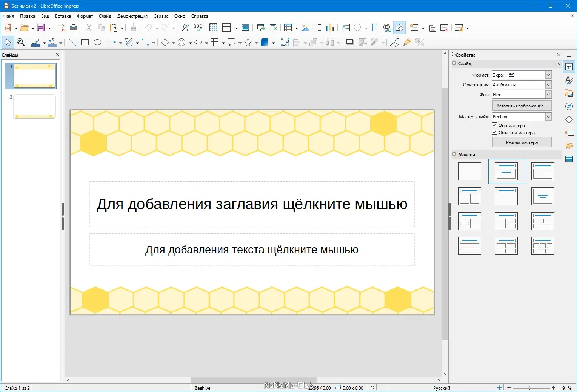Disable the Объекты мастера checkbox
The height and width of the screenshot is (392, 577).
[494, 132]
